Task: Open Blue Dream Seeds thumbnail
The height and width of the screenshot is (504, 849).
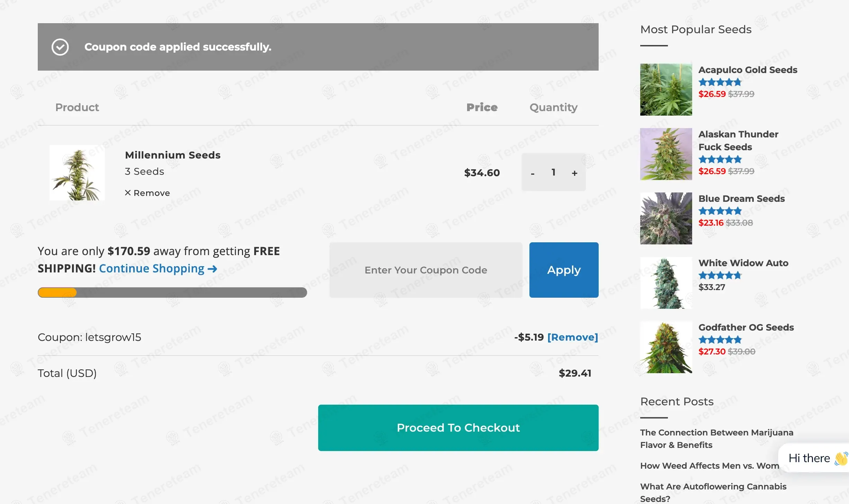Action: coord(666,218)
